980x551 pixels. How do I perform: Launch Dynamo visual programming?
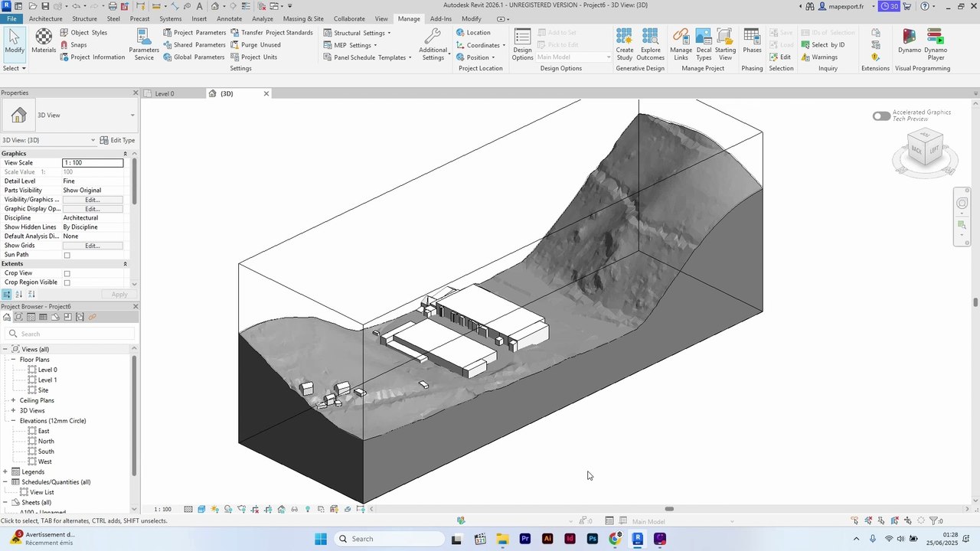pyautogui.click(x=910, y=41)
